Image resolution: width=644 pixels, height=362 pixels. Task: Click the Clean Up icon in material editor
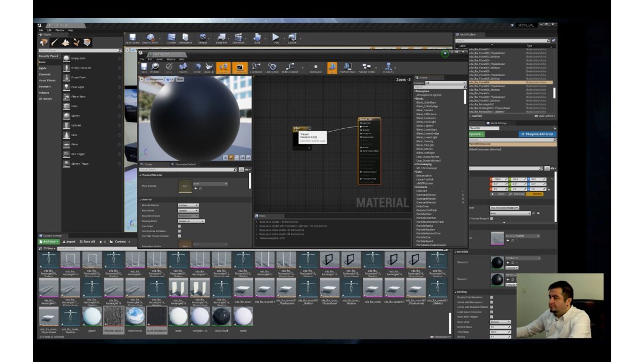(x=208, y=67)
